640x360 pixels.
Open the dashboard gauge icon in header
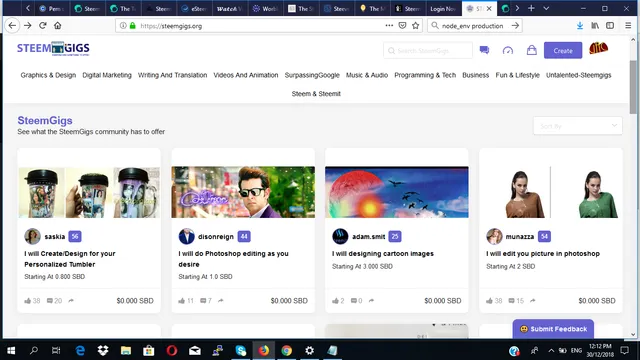pyautogui.click(x=508, y=50)
